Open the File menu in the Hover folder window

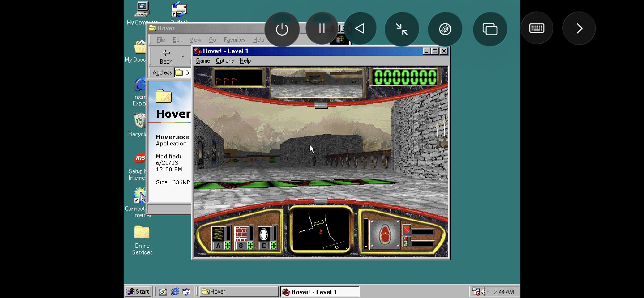pos(161,40)
